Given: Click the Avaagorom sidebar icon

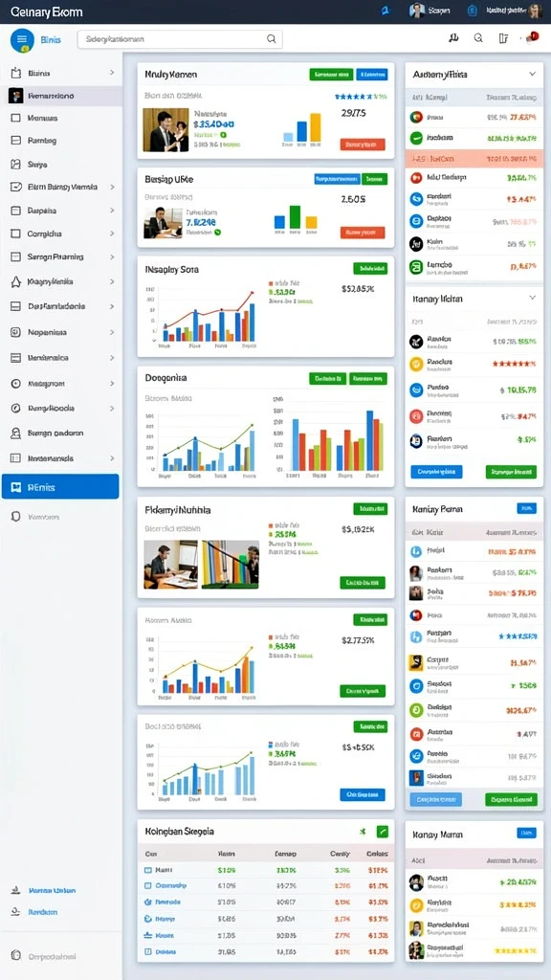Looking at the screenshot, I should 16,383.
